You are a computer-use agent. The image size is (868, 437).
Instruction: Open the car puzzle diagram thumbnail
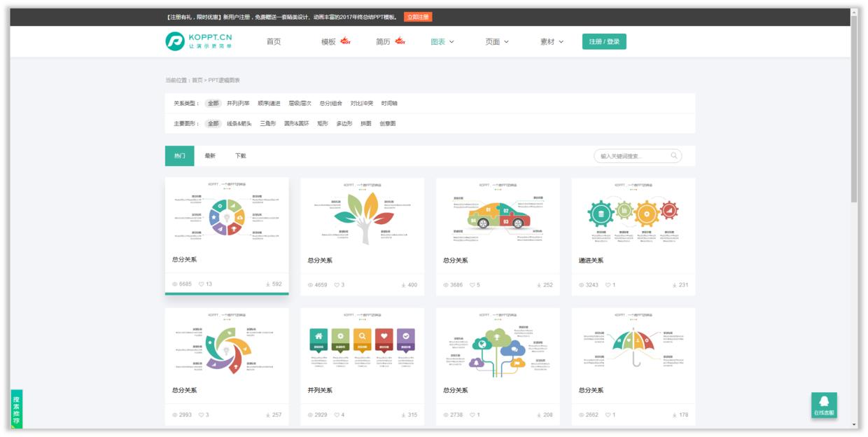tap(498, 214)
